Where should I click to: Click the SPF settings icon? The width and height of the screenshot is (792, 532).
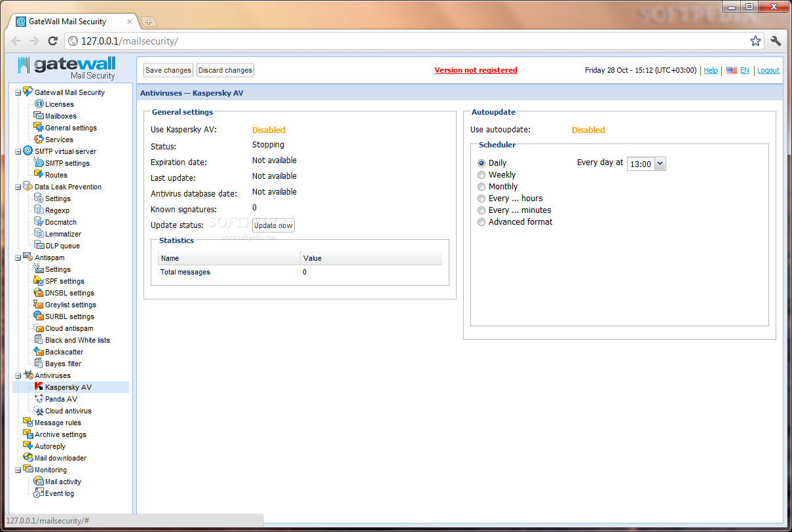coord(39,281)
